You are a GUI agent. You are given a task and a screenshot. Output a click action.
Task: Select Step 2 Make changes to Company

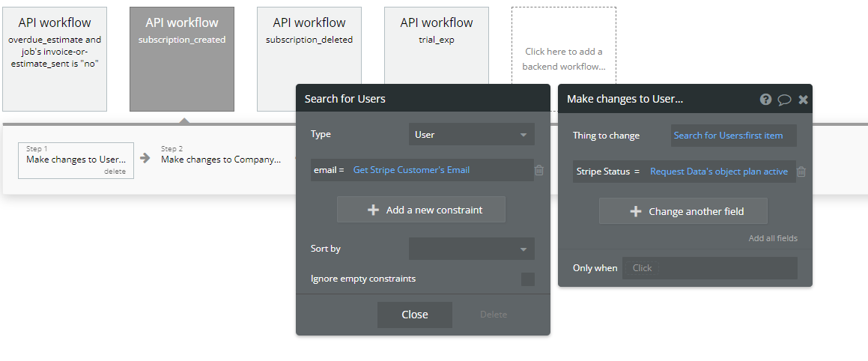pyautogui.click(x=221, y=159)
